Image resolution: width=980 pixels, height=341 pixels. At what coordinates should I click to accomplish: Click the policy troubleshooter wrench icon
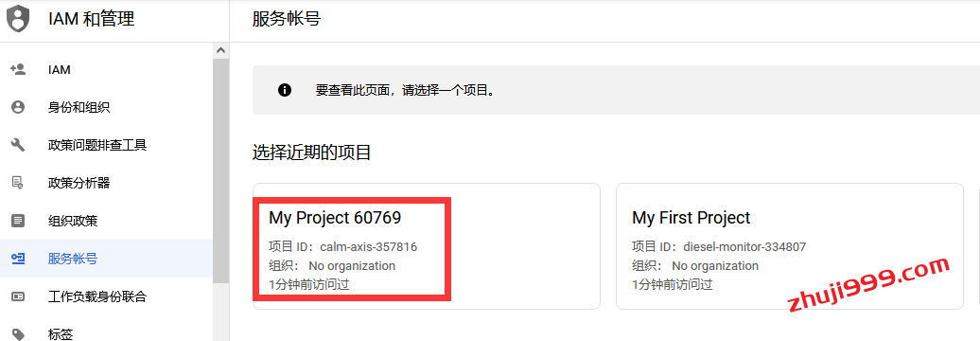coord(18,145)
